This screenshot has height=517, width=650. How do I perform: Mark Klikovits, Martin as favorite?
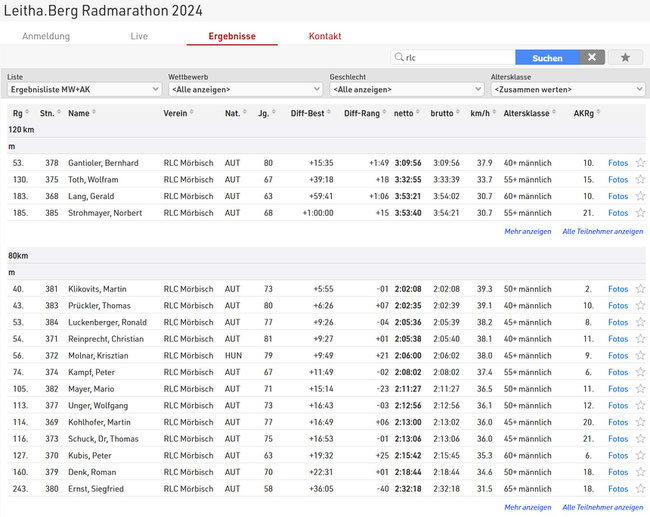(640, 289)
